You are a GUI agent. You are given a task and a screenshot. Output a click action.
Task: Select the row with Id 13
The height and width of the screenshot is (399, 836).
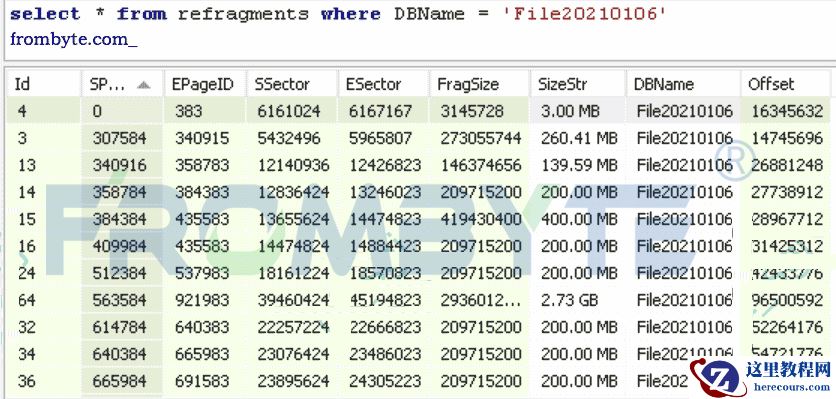click(x=418, y=165)
